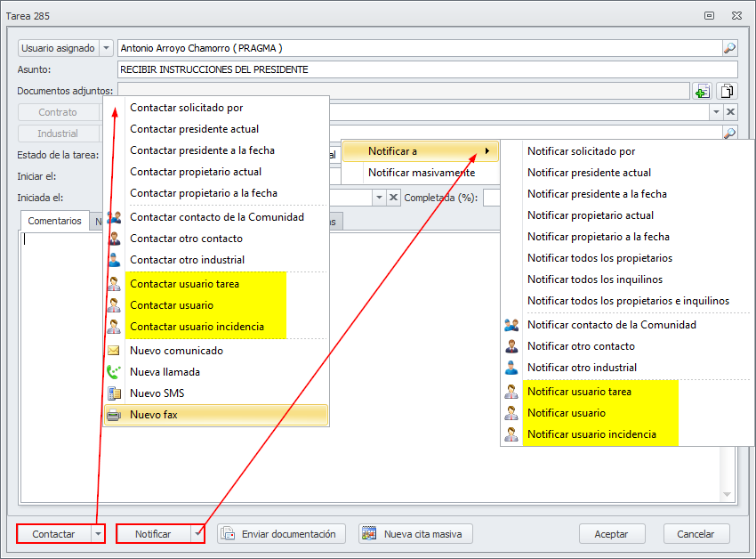Select Notificar propietario a la fecha
Image resolution: width=756 pixels, height=559 pixels.
coord(627,237)
